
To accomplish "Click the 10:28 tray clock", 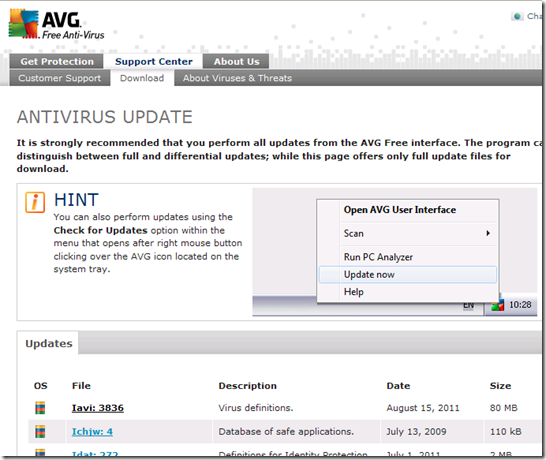I will click(520, 305).
